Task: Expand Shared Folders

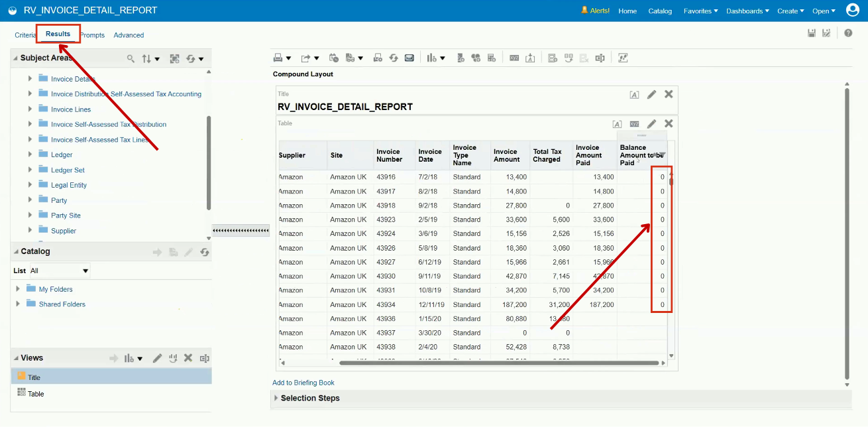Action: pos(17,304)
